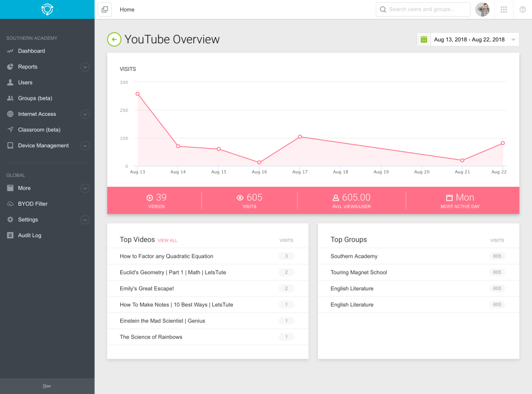Open "Euclid's Geometry | Part 1" video row

click(208, 272)
